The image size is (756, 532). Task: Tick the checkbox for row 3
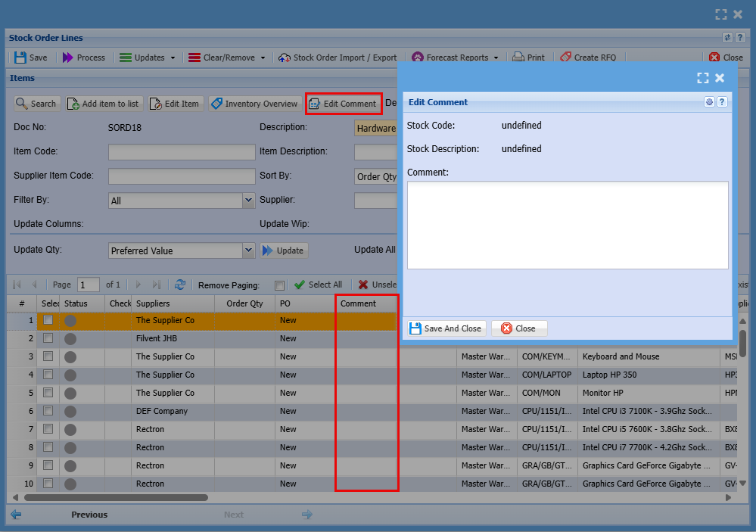click(x=48, y=356)
